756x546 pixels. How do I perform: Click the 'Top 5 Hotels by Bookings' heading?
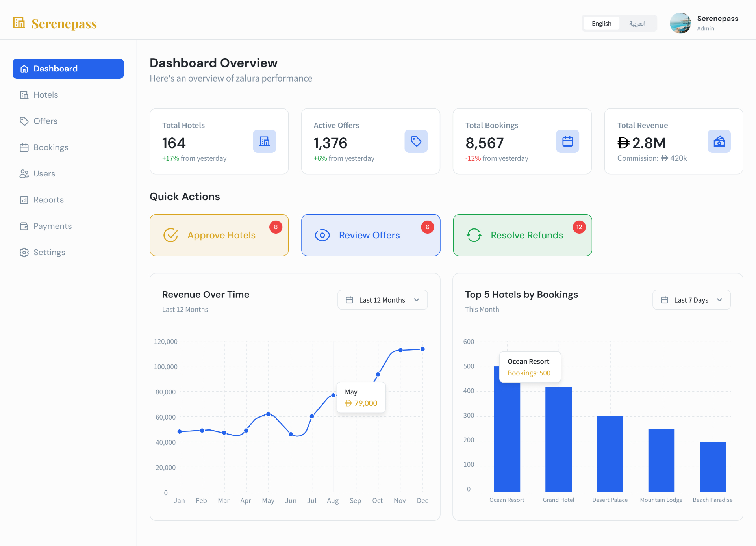(521, 295)
